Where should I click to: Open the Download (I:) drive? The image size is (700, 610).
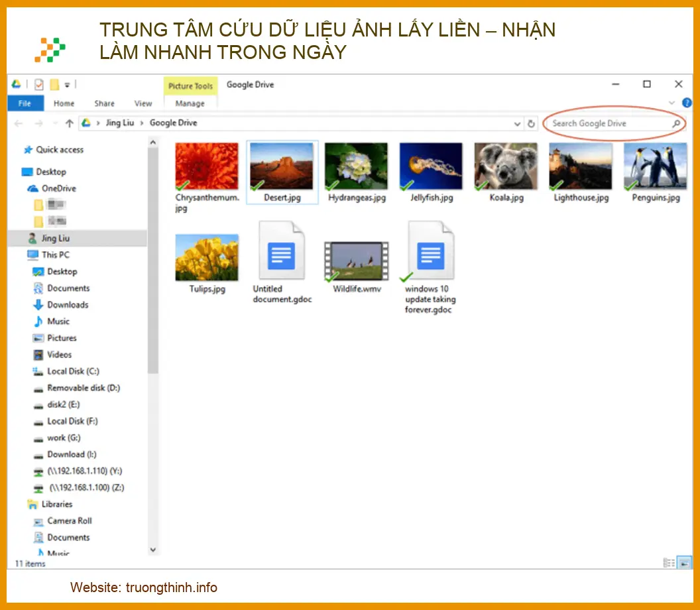65,454
